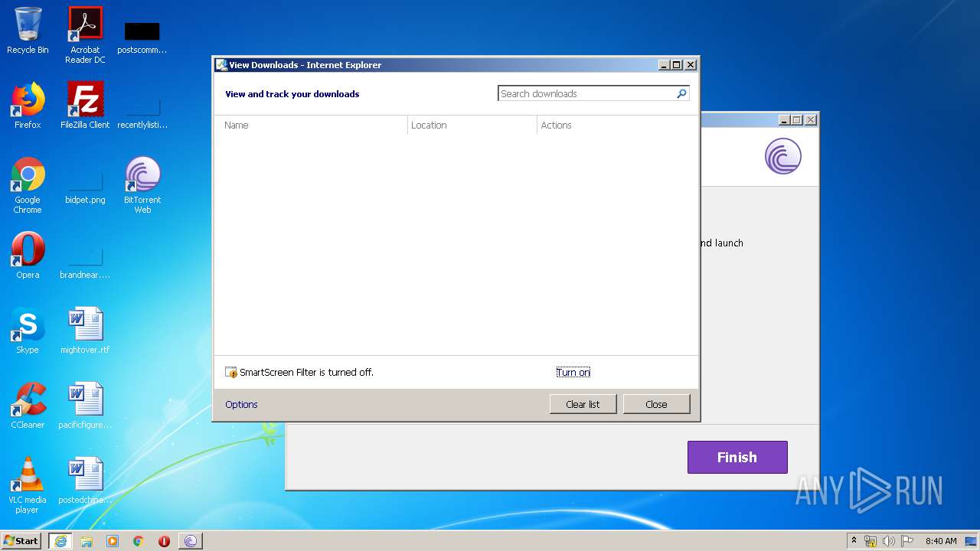Sort by Name column header

point(311,125)
